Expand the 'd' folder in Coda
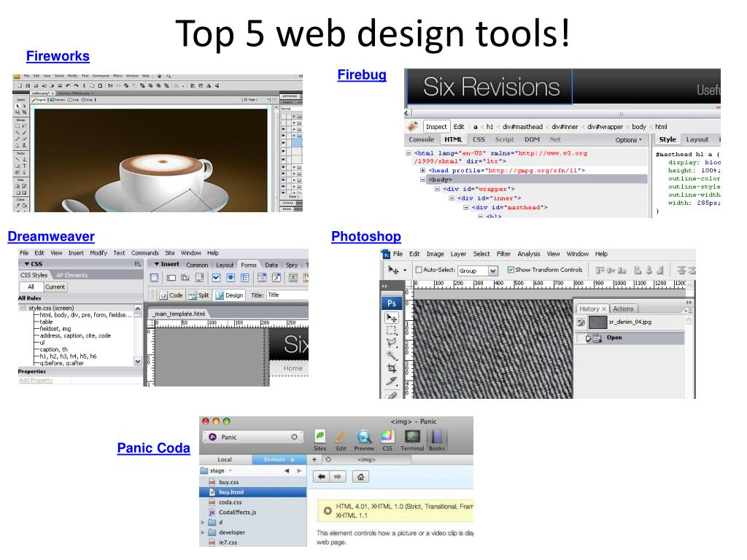 click(204, 522)
